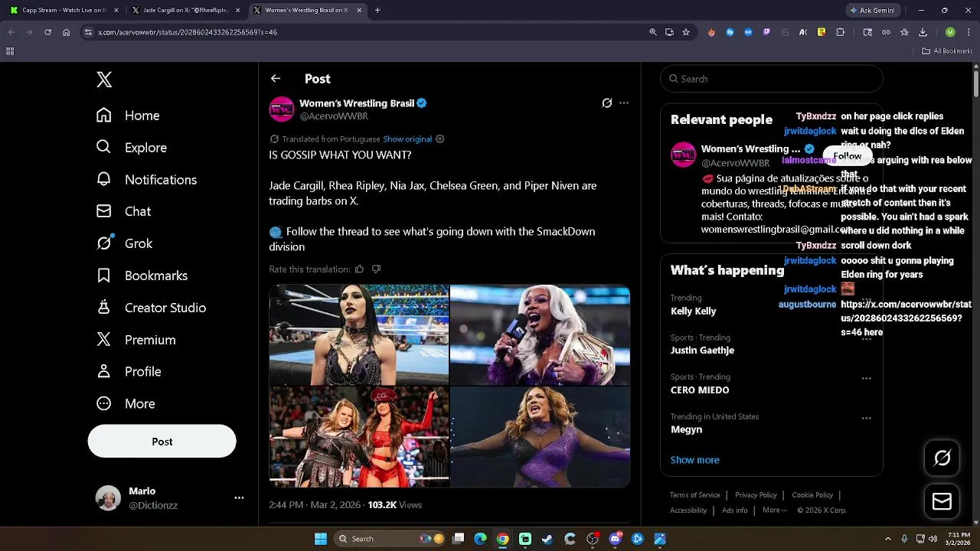Show hidden system tray icons
Image resolution: width=980 pixels, height=551 pixels.
click(x=888, y=539)
